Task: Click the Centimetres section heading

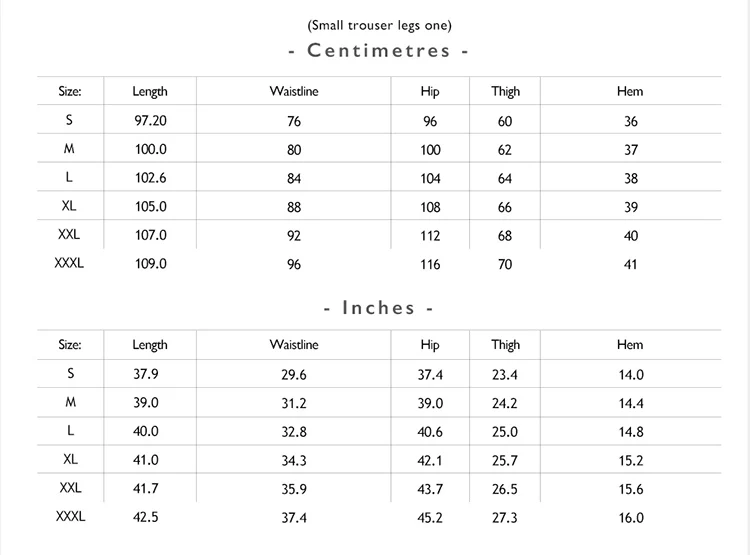Action: point(378,50)
